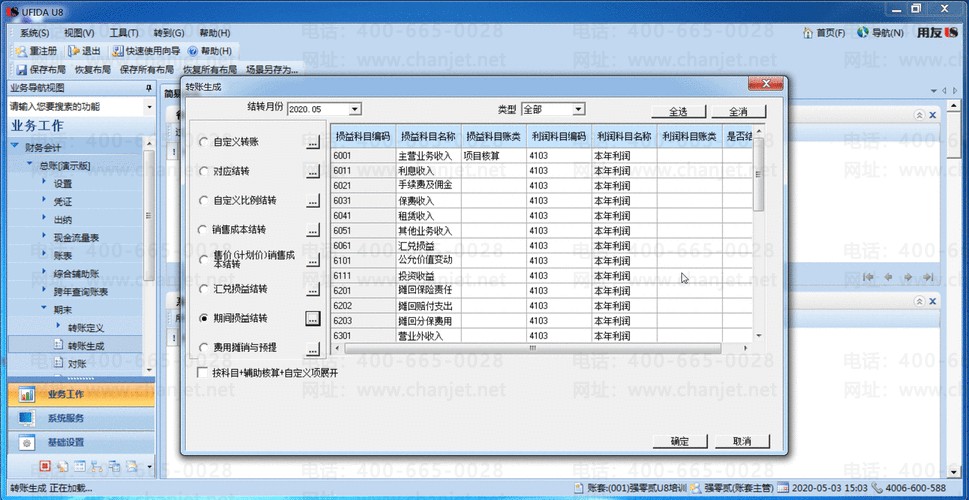Click the 全选 select-all button

click(679, 112)
